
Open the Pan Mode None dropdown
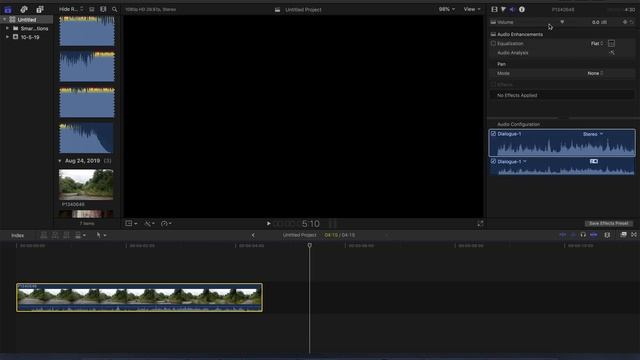click(596, 73)
